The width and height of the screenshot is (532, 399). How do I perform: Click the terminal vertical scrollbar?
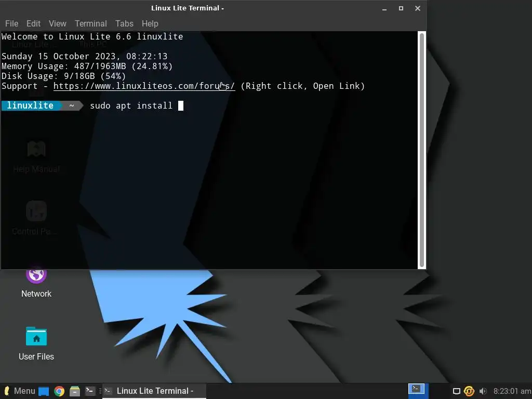click(x=422, y=150)
